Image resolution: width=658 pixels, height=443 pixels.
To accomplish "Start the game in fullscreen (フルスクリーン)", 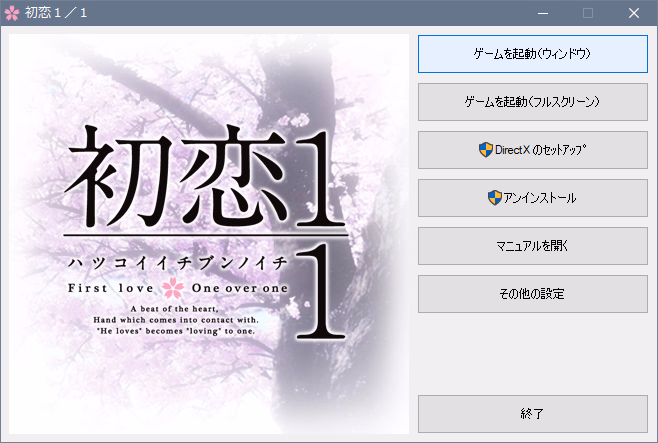I will coord(533,102).
